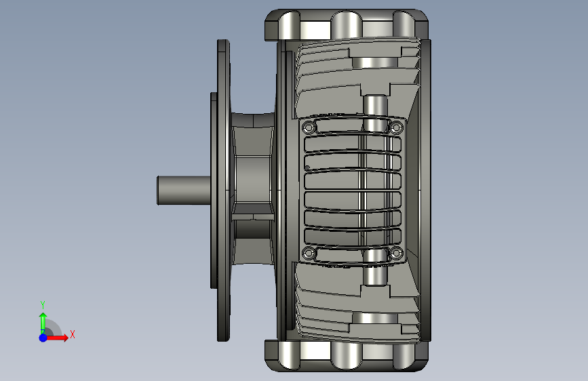Pick the top-right screw of the grille cover
The height and width of the screenshot is (381, 588).
(x=396, y=128)
